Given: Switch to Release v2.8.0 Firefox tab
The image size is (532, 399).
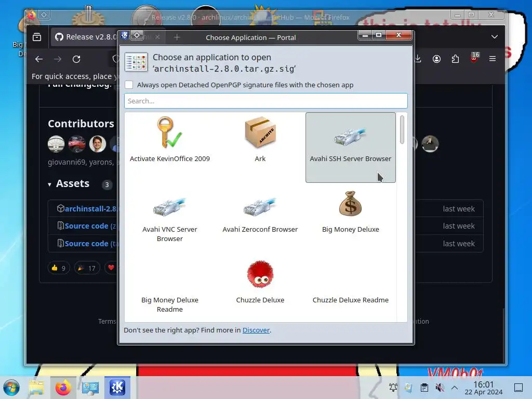Looking at the screenshot, I should (x=85, y=37).
